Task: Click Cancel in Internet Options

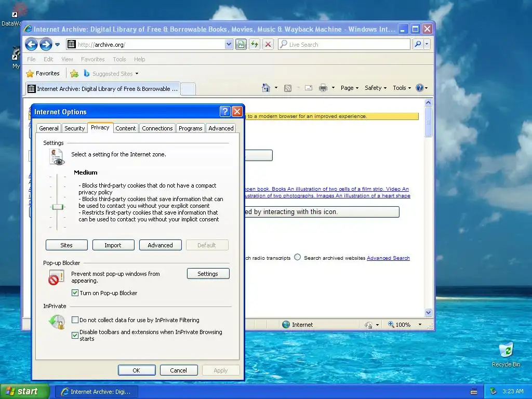Action: 179,370
